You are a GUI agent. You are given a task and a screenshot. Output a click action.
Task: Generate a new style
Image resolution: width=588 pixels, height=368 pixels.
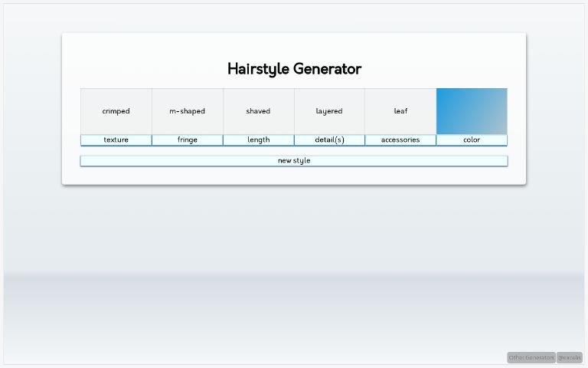pyautogui.click(x=294, y=161)
